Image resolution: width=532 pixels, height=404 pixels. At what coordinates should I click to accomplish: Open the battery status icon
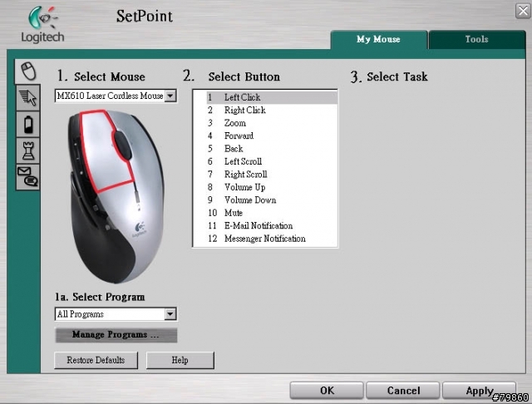coord(27,124)
